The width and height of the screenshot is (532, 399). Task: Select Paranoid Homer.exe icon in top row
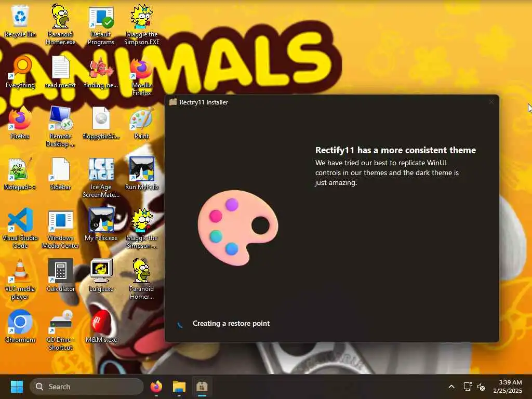coord(60,24)
